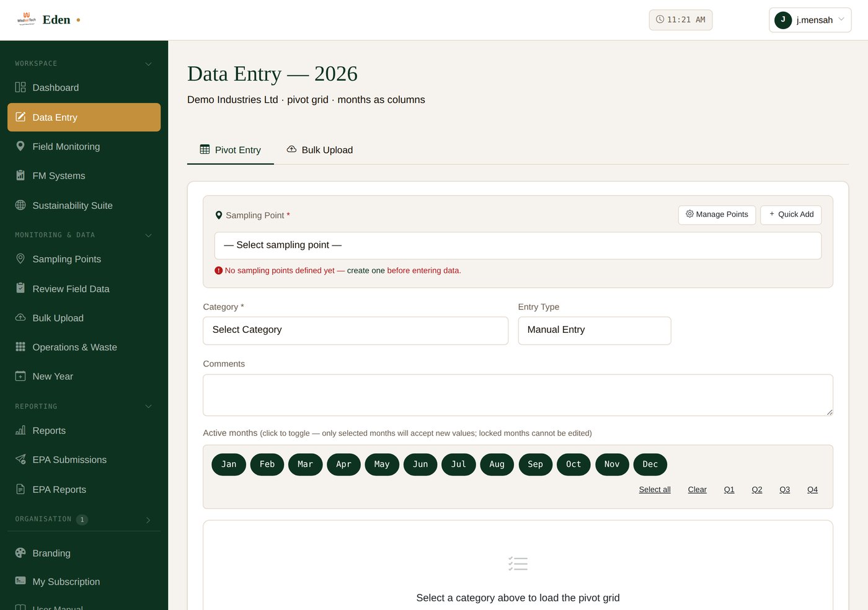Toggle the Mar month pill

[306, 464]
